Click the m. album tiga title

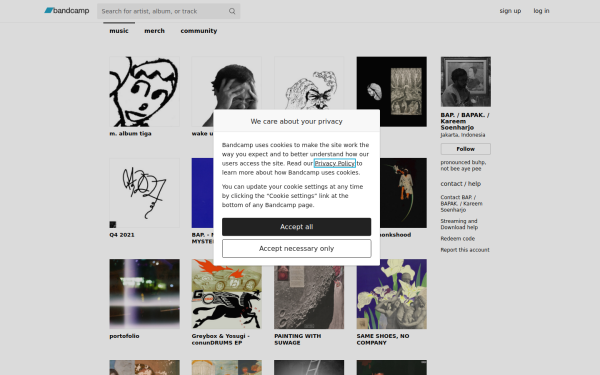coord(130,134)
